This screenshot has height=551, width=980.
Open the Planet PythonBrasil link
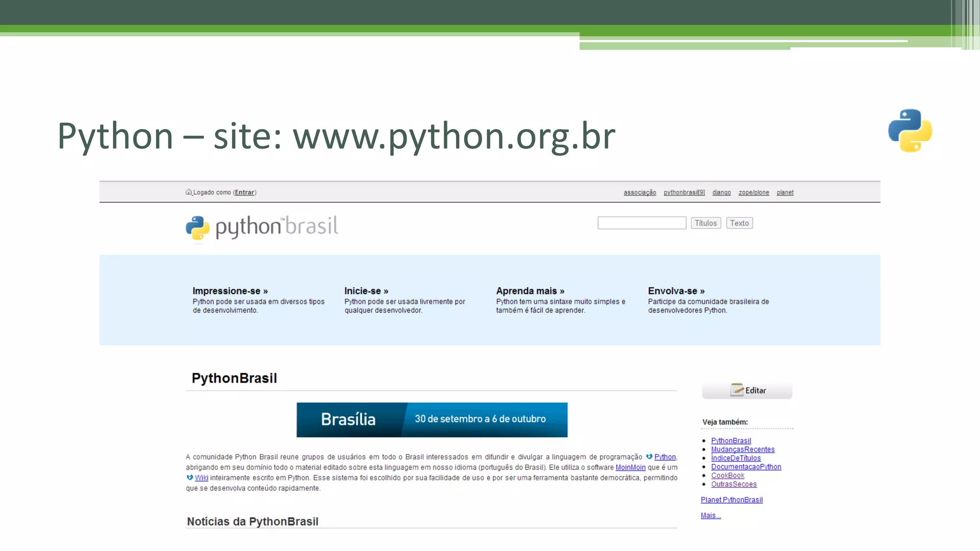(x=732, y=500)
